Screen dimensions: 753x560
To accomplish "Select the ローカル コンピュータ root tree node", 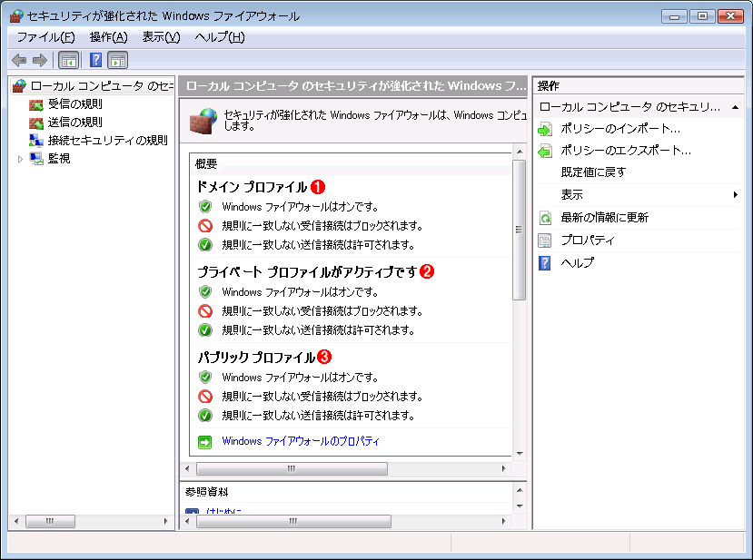I will pos(102,86).
